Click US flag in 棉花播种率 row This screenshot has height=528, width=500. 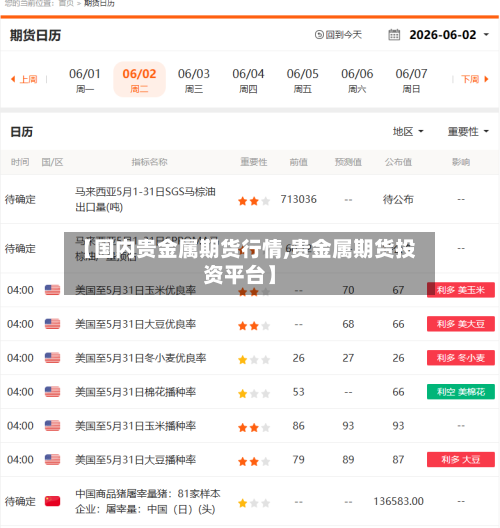tap(52, 392)
